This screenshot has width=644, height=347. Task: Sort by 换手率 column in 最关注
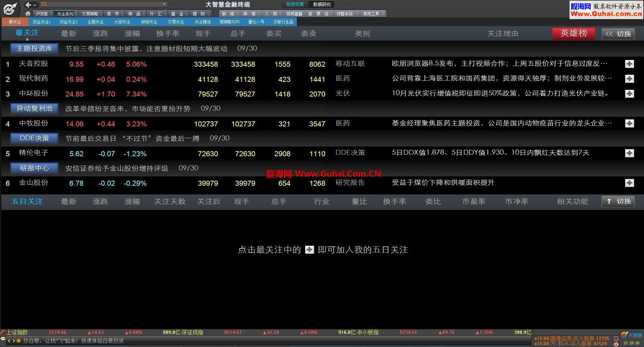click(168, 34)
